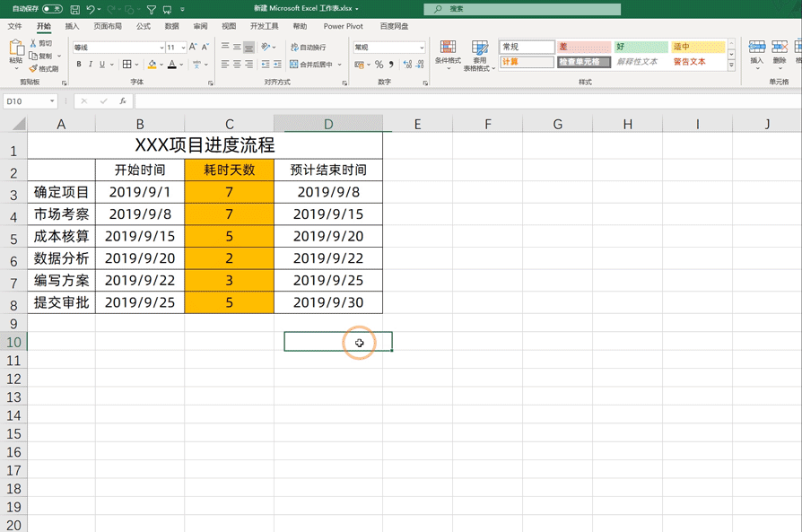Open the 视图 ribbon tab
Viewport: 802px width, 532px height.
pyautogui.click(x=229, y=26)
